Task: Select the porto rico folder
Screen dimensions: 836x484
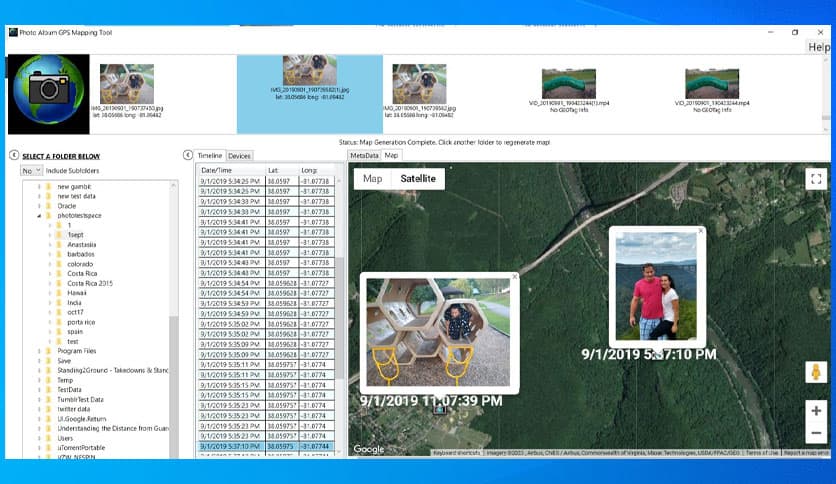Action: click(81, 322)
